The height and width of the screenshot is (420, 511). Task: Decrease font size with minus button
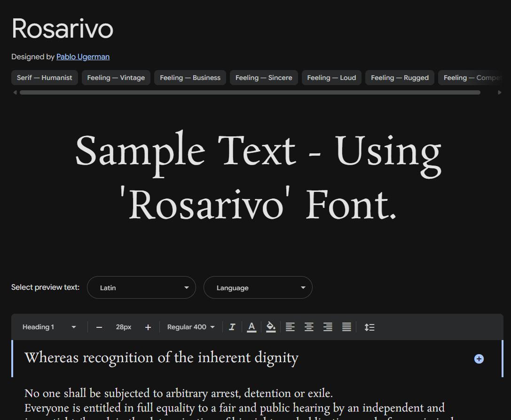(99, 327)
